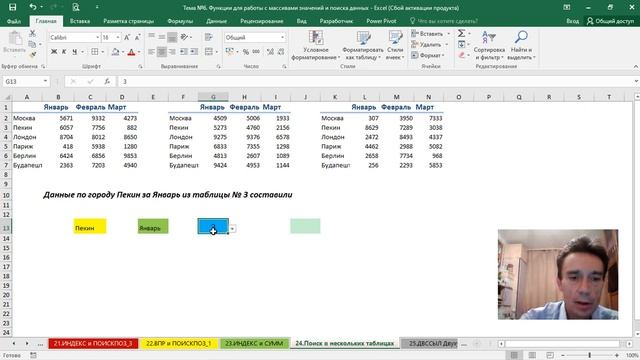Click the text orientation icon
Image resolution: width=640 pixels, height=360 pixels.
[x=184, y=37]
